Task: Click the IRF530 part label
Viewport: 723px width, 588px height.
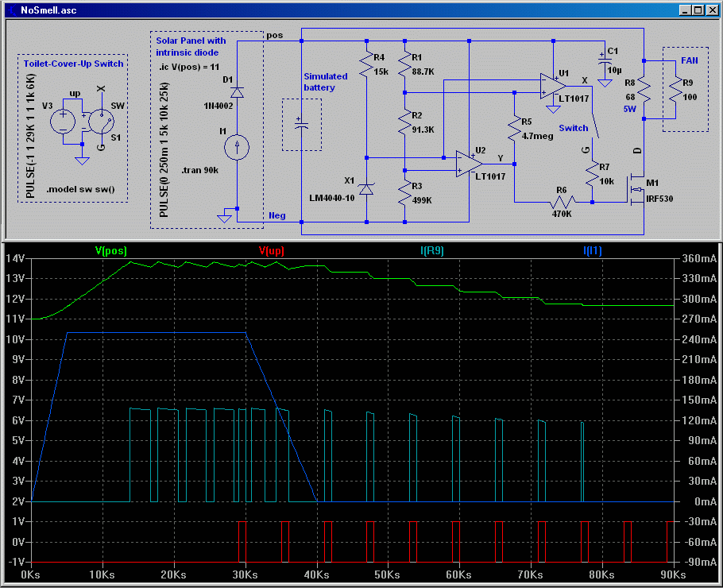Action: [x=659, y=199]
